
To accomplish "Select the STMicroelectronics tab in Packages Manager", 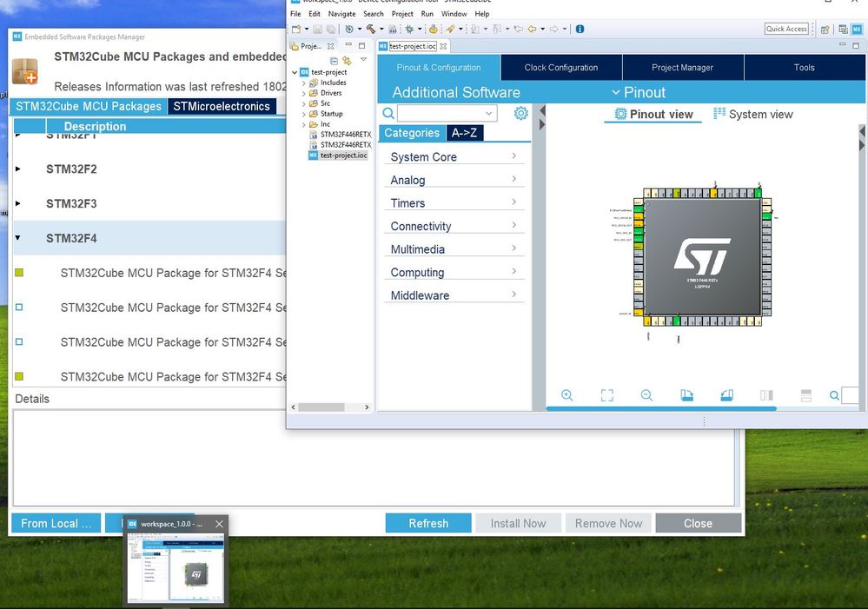I will 222,106.
